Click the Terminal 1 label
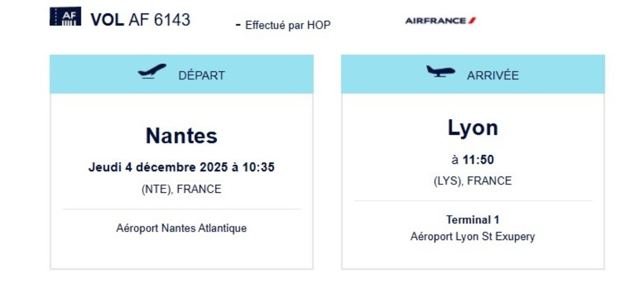The width and height of the screenshot is (644, 298). [x=473, y=220]
